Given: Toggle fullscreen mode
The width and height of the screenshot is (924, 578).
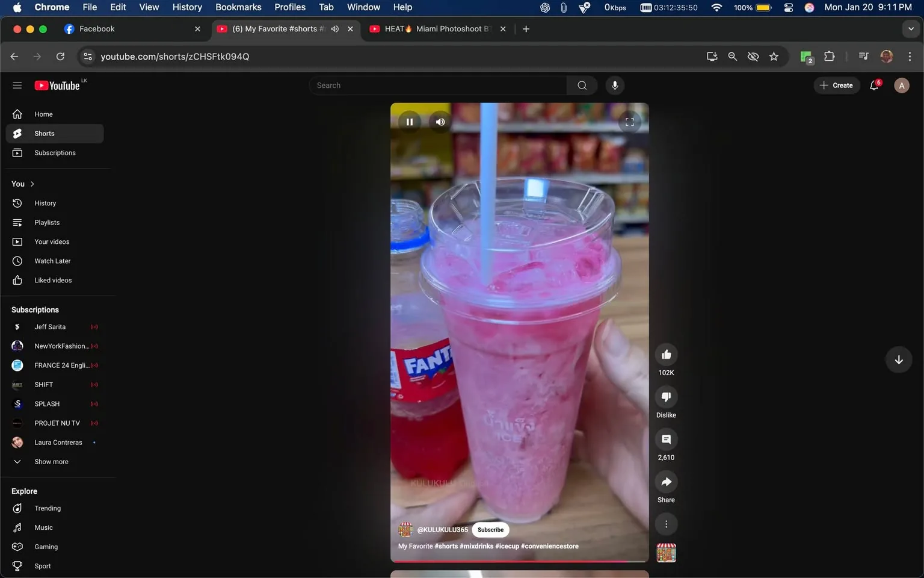Looking at the screenshot, I should pos(629,122).
